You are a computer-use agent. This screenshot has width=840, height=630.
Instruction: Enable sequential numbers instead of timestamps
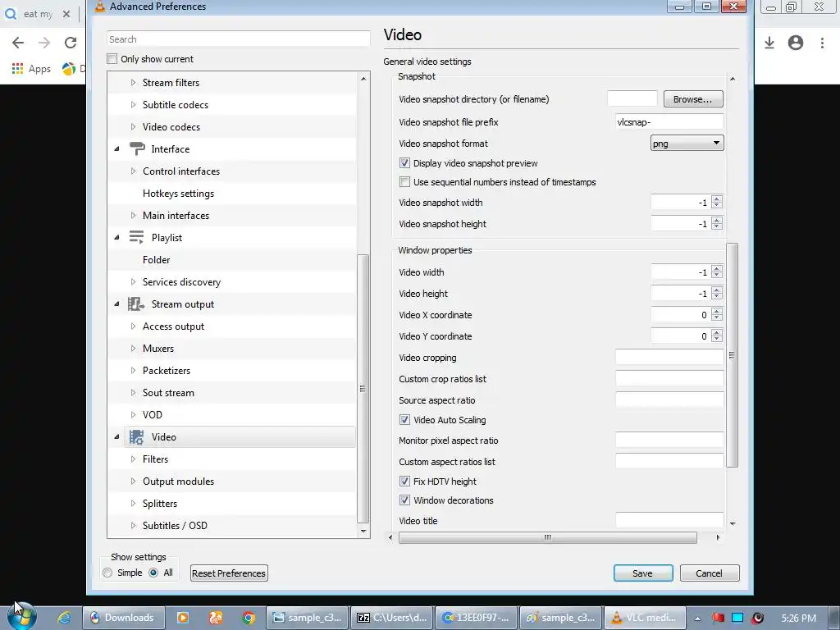[x=404, y=182]
